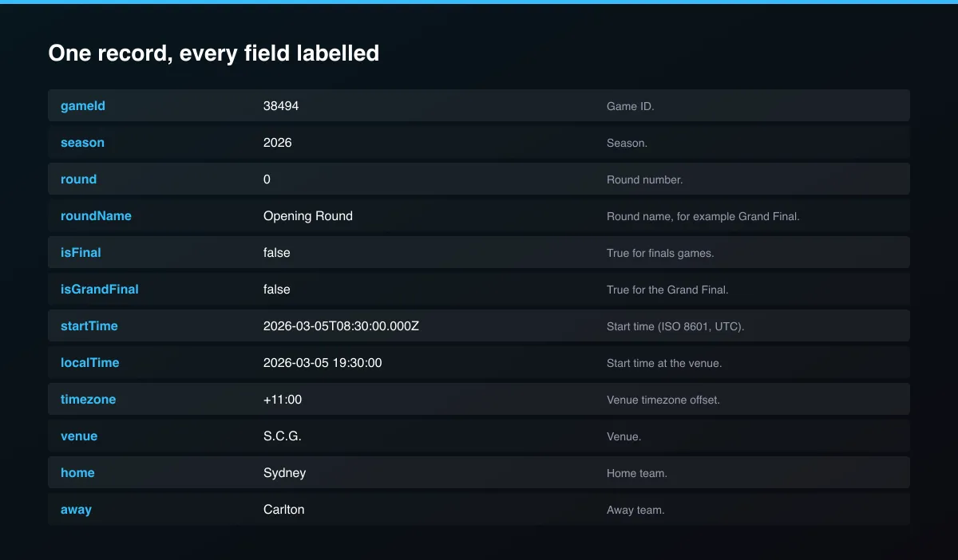Screen dimensions: 958x560
Task: Click "True for the Grand Final." description
Action: click(x=667, y=290)
